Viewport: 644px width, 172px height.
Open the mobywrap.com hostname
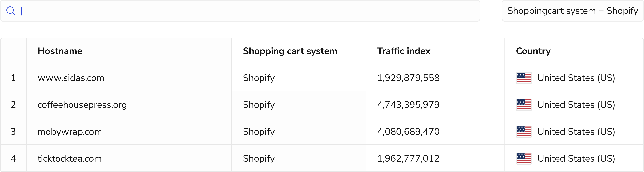[70, 132]
